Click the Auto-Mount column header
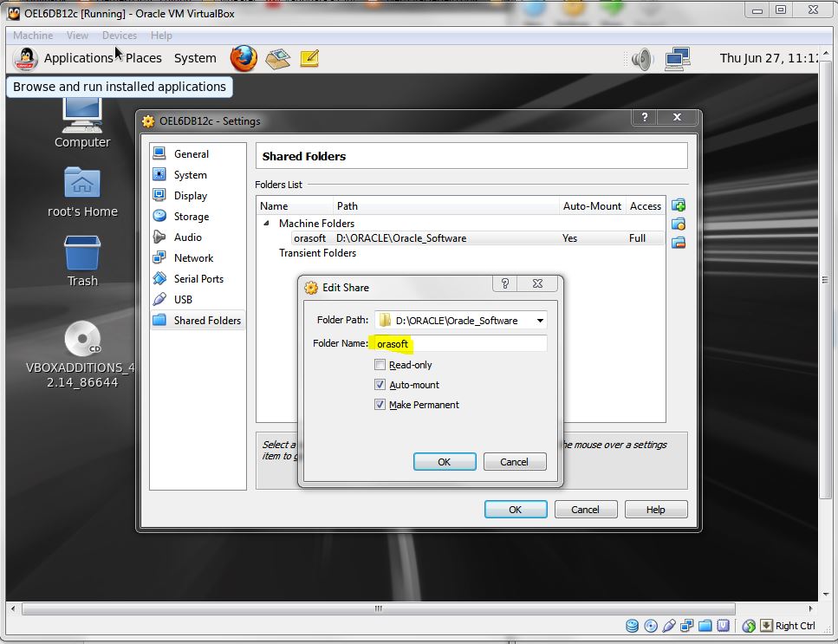 tap(592, 205)
